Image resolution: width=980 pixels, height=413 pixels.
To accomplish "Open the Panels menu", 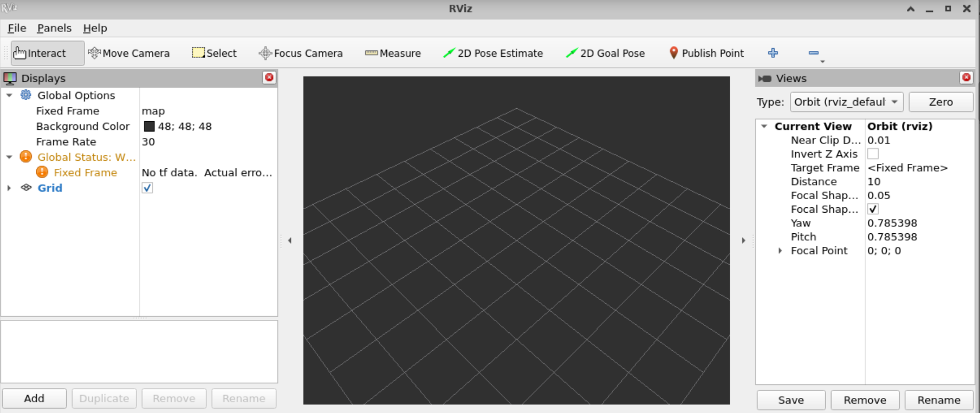I will (54, 28).
